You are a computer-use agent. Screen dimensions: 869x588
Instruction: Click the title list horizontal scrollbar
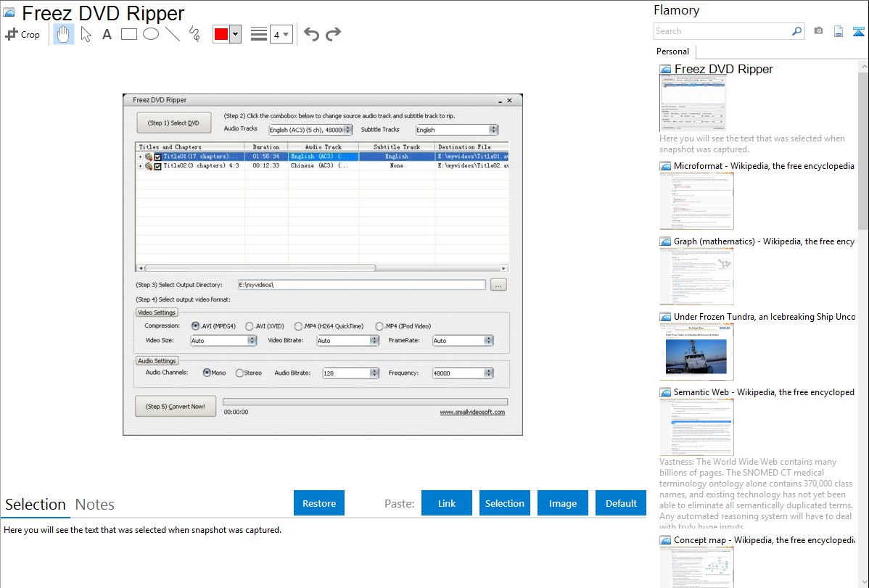pyautogui.click(x=322, y=268)
